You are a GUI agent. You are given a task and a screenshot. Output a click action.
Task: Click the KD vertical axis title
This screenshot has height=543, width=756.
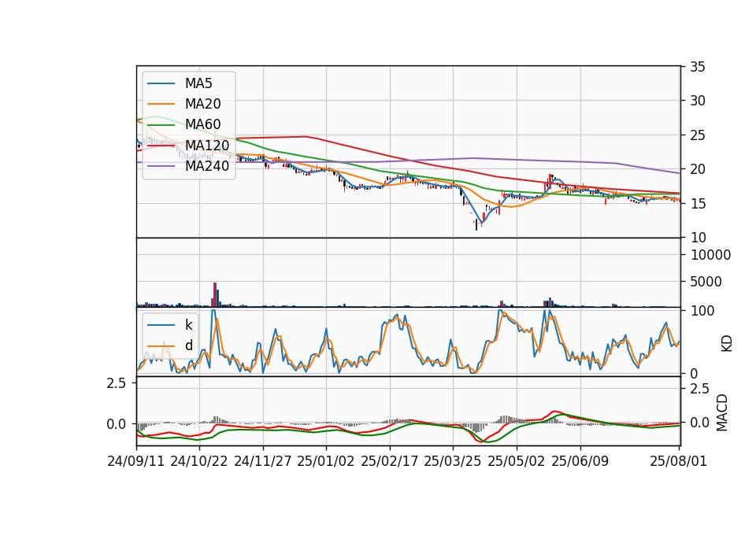(x=727, y=344)
